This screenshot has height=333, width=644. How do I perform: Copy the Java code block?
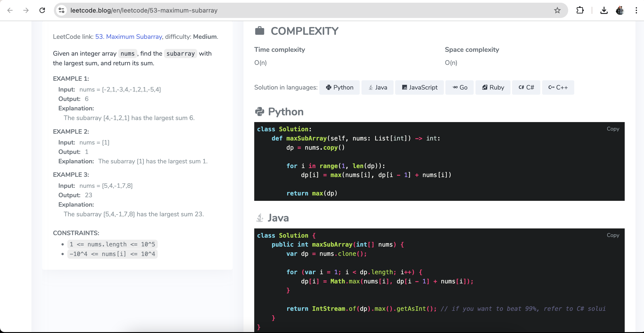click(613, 235)
